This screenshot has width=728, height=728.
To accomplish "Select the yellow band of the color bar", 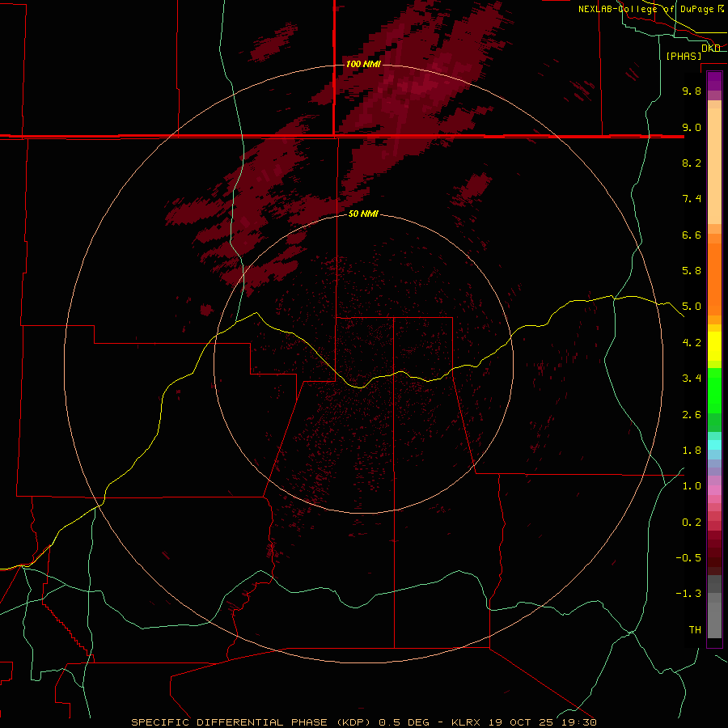I will coord(714,346).
